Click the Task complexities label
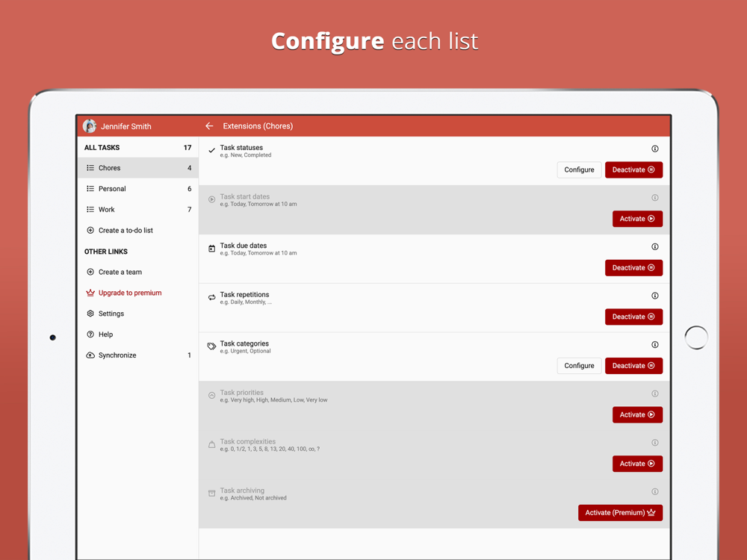 coord(248,441)
